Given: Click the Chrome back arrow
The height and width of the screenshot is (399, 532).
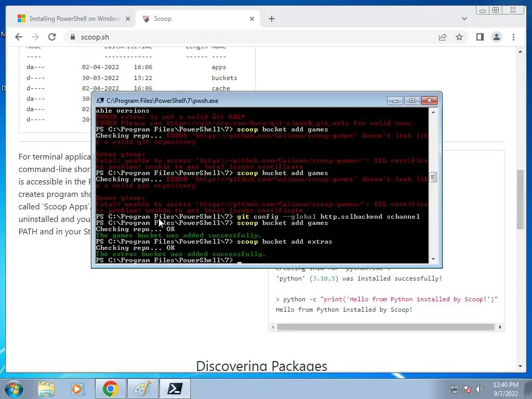Looking at the screenshot, I should 19,37.
